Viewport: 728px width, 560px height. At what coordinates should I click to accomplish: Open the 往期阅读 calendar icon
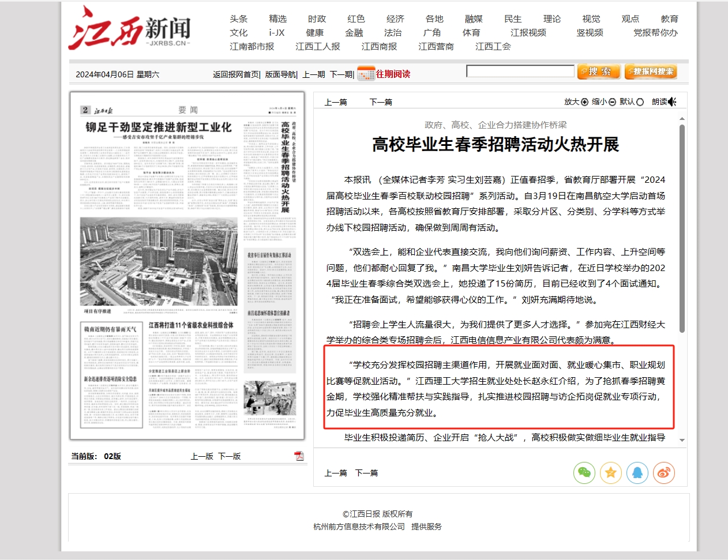[x=366, y=74]
